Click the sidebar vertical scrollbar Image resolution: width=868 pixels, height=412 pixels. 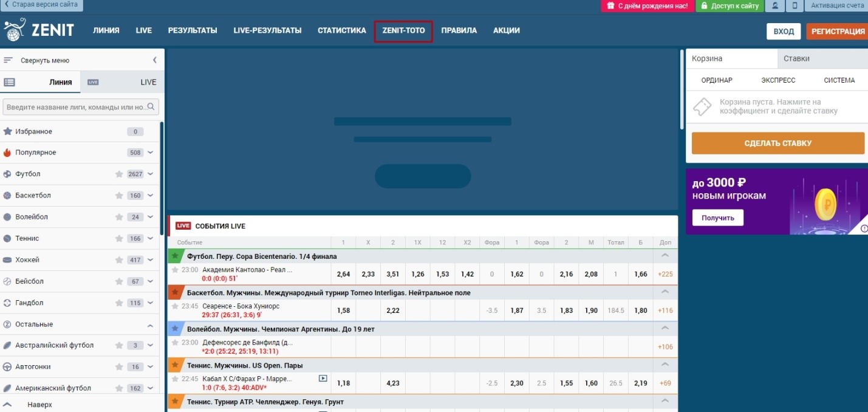click(162, 176)
